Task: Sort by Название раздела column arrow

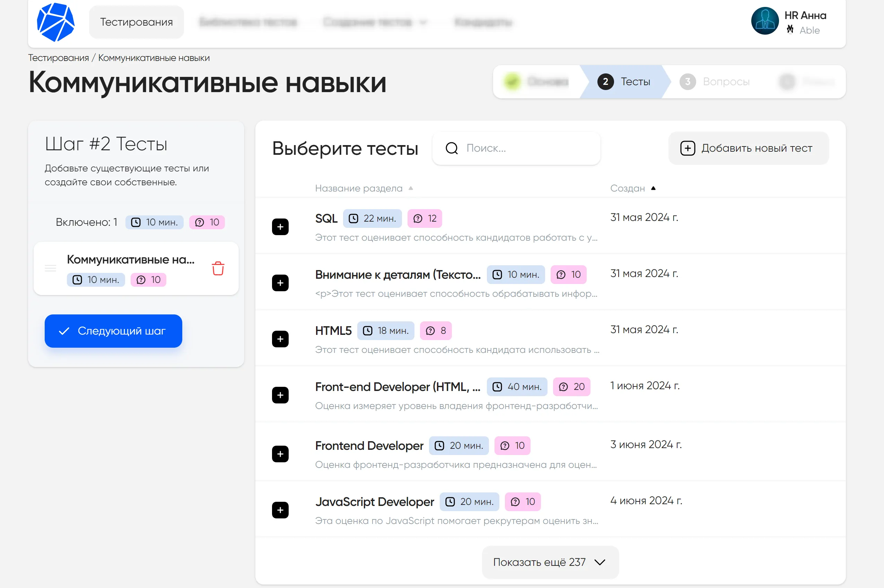Action: (x=411, y=188)
